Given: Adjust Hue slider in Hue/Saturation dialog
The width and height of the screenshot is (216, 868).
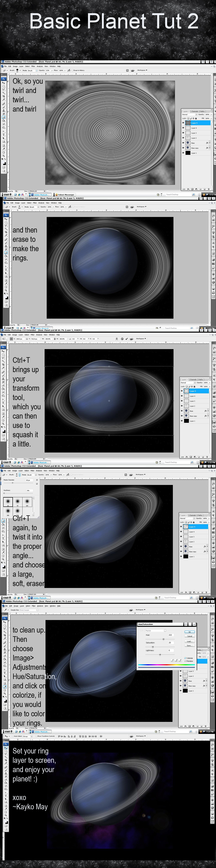Looking at the screenshot, I should point(164,639).
